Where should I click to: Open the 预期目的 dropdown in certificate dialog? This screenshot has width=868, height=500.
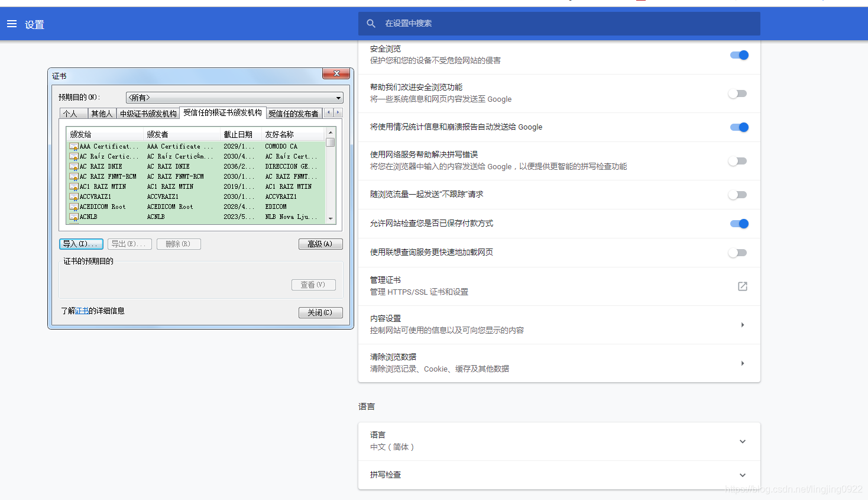click(x=234, y=98)
